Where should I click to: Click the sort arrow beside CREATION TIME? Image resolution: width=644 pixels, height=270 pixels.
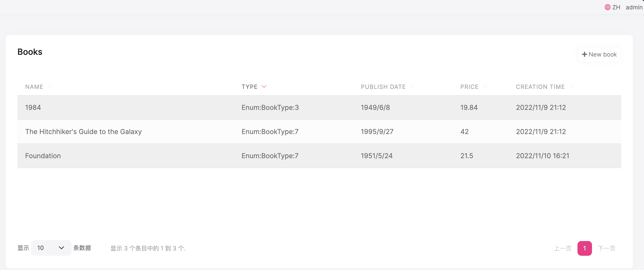571,87
